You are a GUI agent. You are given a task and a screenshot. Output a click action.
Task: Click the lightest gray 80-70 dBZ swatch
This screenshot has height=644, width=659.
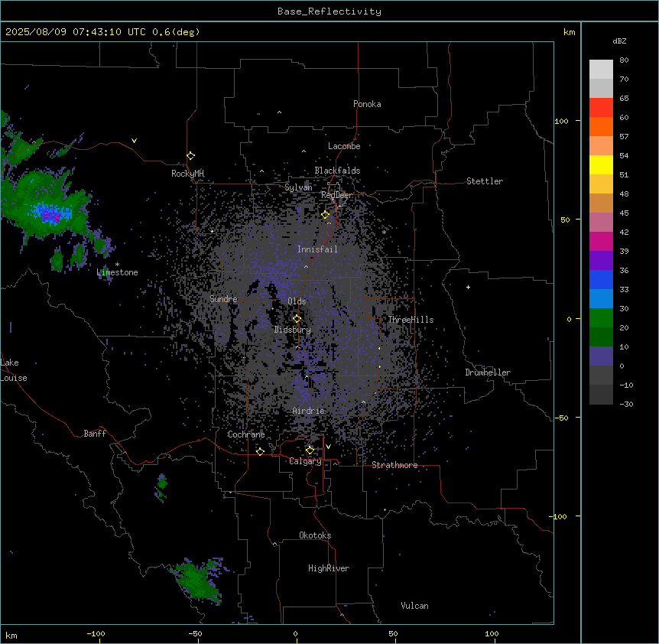tap(601, 70)
